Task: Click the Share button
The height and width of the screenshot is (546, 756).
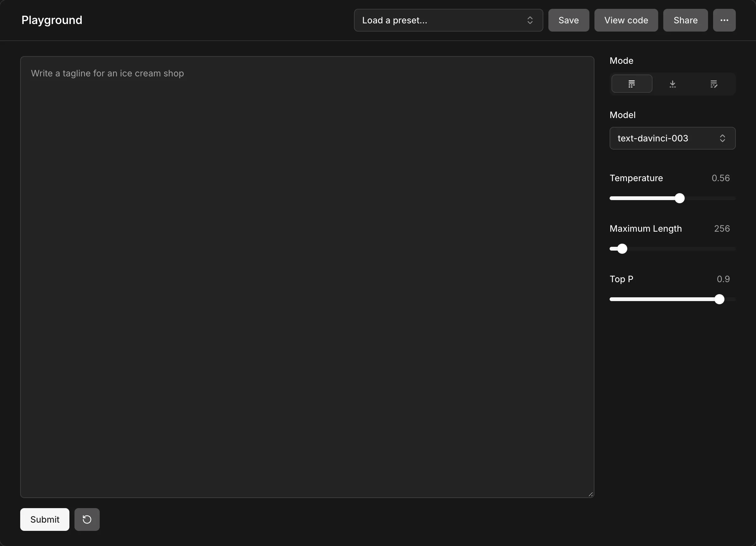Action: click(685, 20)
